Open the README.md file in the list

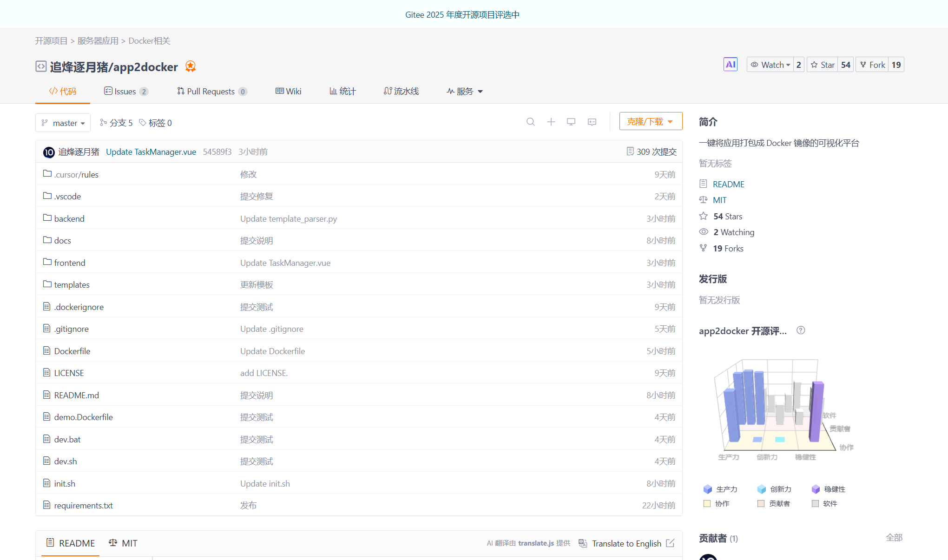pos(76,395)
